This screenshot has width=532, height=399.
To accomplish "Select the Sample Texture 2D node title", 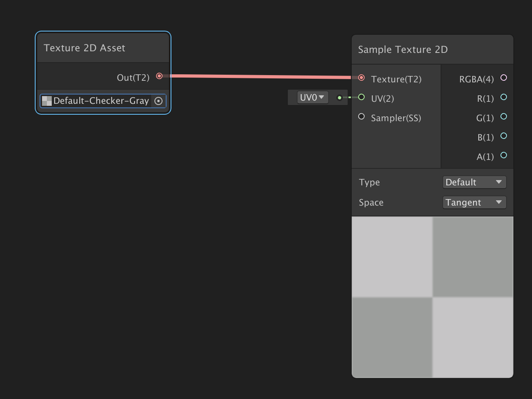I will (403, 50).
